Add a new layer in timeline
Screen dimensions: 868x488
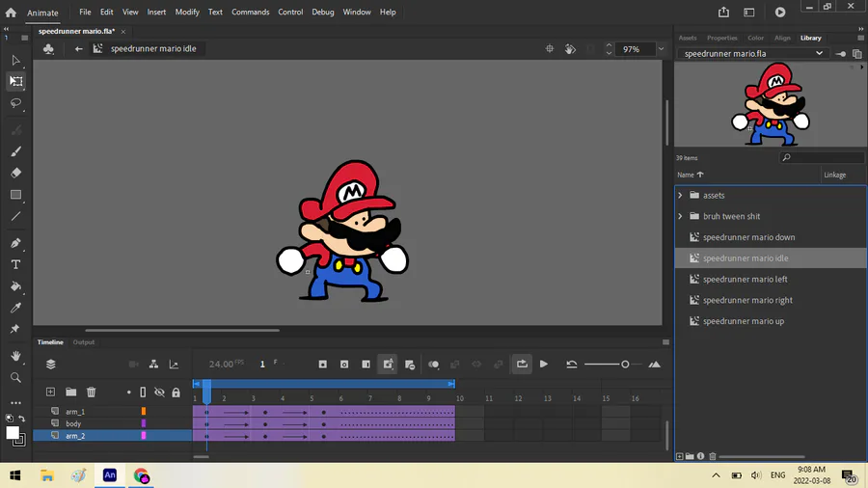pos(50,392)
